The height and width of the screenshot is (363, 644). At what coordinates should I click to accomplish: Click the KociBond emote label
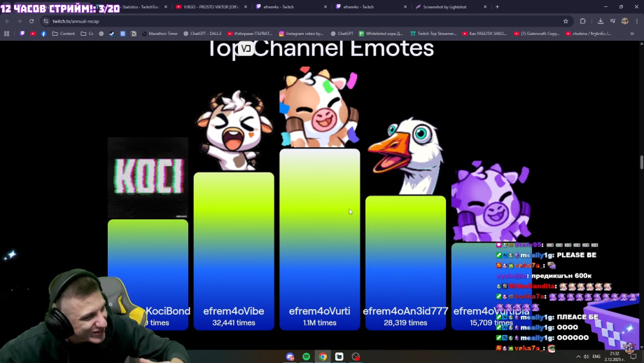[x=167, y=311]
